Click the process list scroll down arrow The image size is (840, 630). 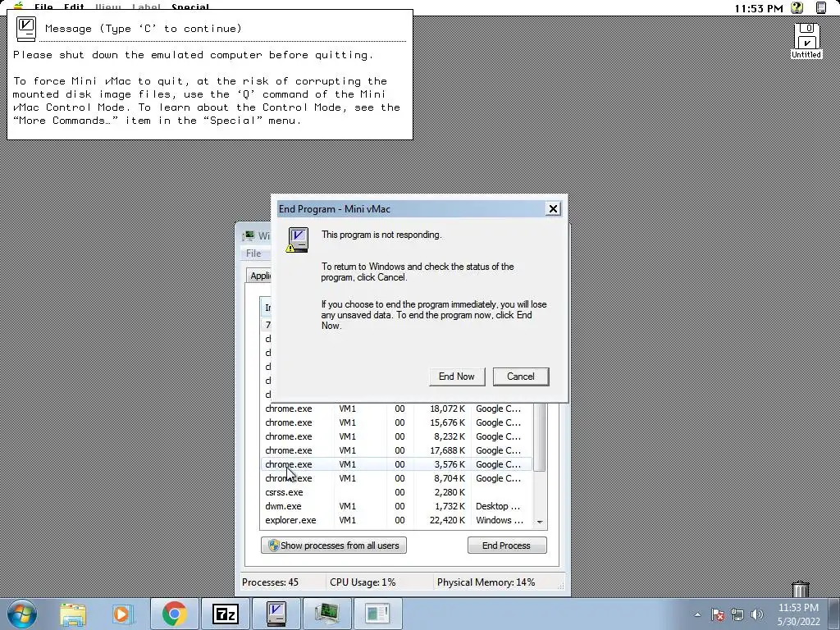[x=540, y=522]
